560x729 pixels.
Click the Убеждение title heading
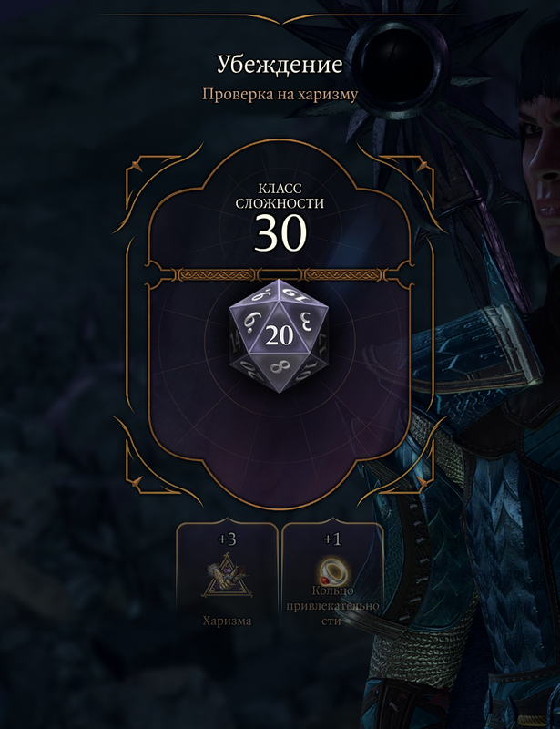tap(280, 65)
